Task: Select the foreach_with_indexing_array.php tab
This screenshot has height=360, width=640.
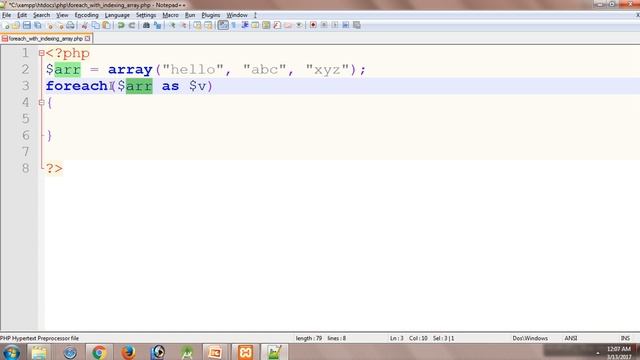Action: [x=46, y=39]
